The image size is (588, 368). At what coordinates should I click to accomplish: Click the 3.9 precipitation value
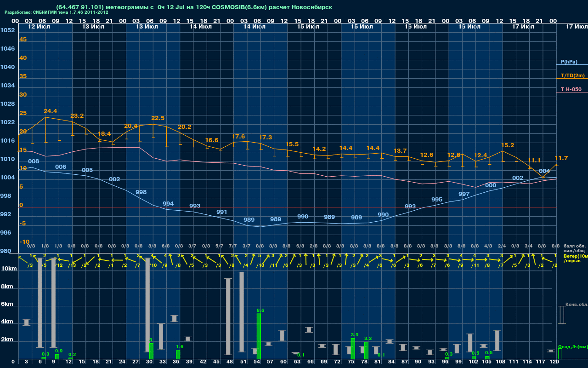[x=355, y=335]
